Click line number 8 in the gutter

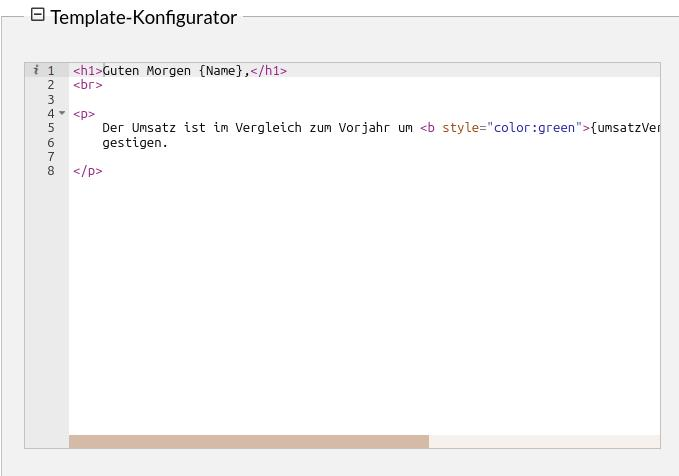point(50,171)
